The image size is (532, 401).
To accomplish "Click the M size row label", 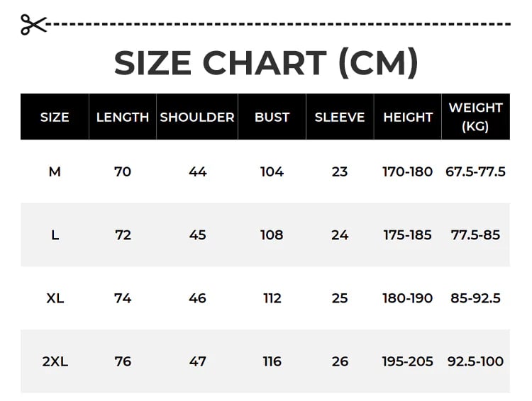I will tap(55, 171).
